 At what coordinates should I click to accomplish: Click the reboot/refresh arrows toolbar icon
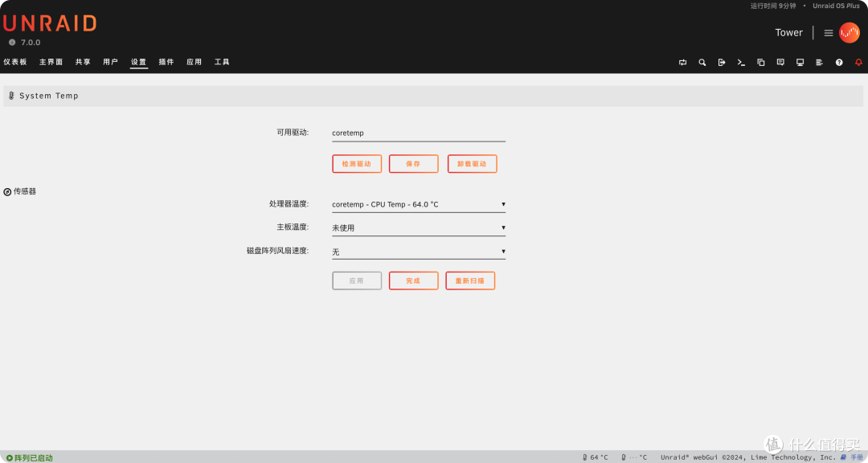(682, 63)
